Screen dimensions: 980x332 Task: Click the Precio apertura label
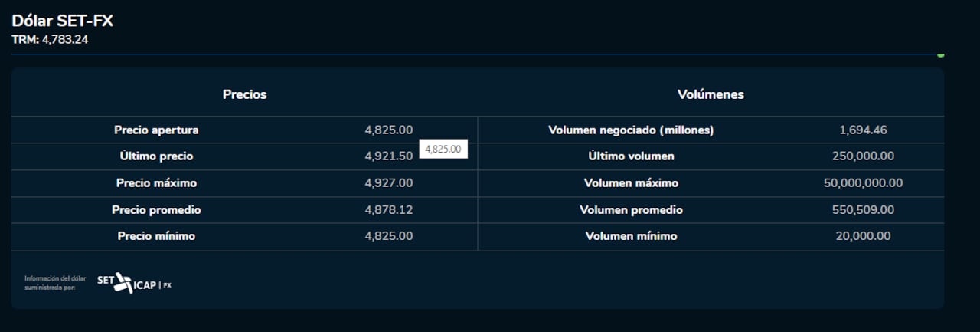(156, 130)
